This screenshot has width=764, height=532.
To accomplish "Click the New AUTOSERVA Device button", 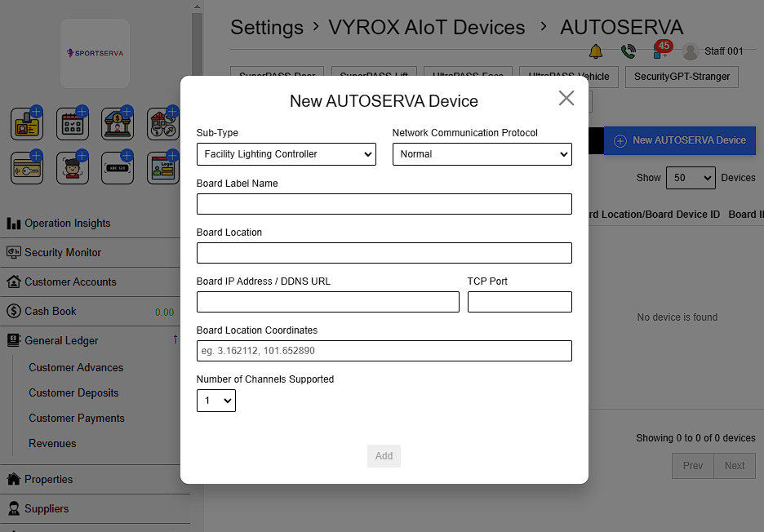I will point(679,140).
